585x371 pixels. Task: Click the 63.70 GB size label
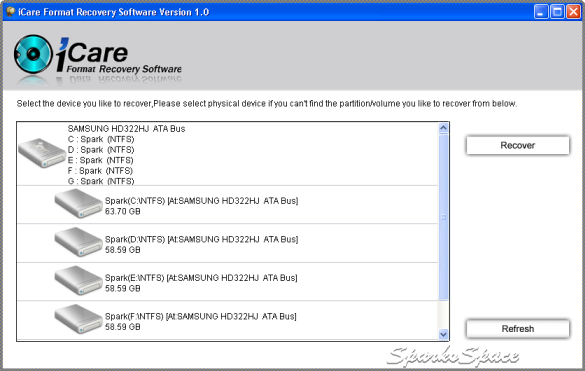click(123, 212)
